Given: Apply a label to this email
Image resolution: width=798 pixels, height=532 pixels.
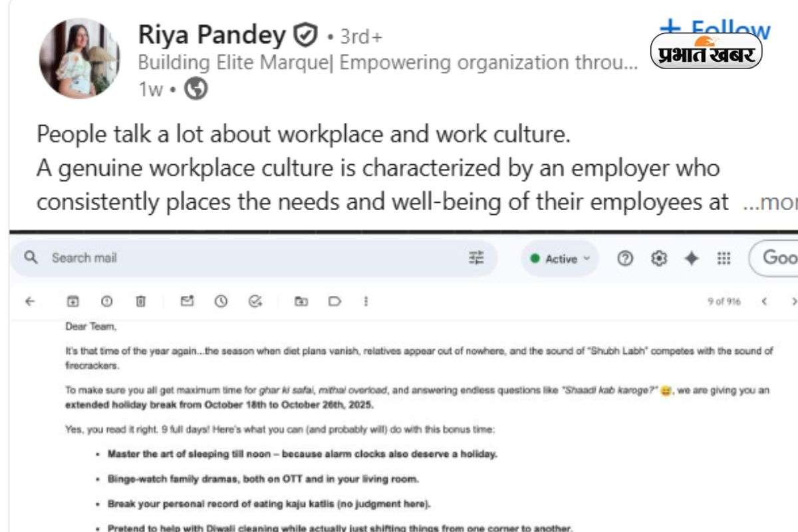Looking at the screenshot, I should point(335,301).
